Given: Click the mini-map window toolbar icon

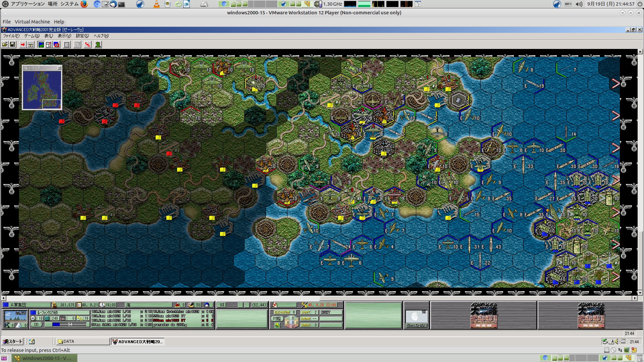Looking at the screenshot, I should [x=49, y=45].
